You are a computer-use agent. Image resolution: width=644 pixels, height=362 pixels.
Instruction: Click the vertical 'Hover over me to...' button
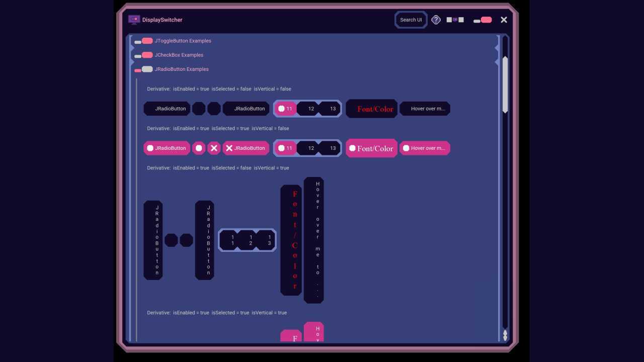pos(313,240)
